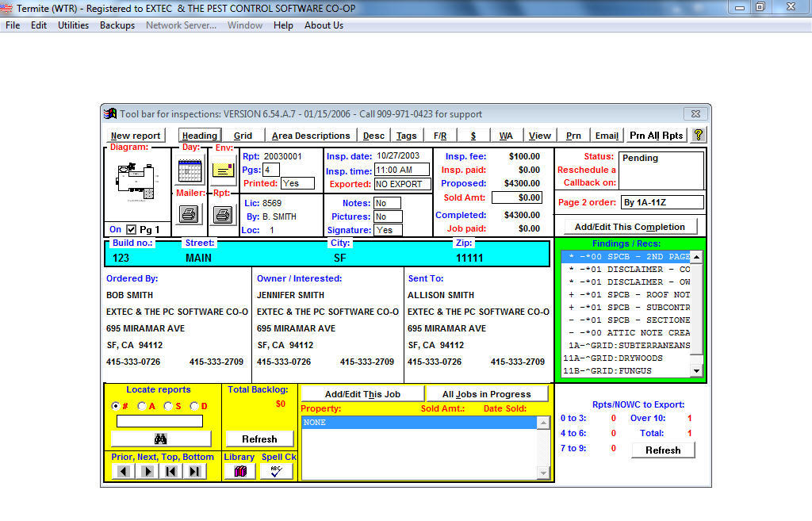812x521 pixels.
Task: Click the Rpt printer icon
Action: [x=223, y=214]
